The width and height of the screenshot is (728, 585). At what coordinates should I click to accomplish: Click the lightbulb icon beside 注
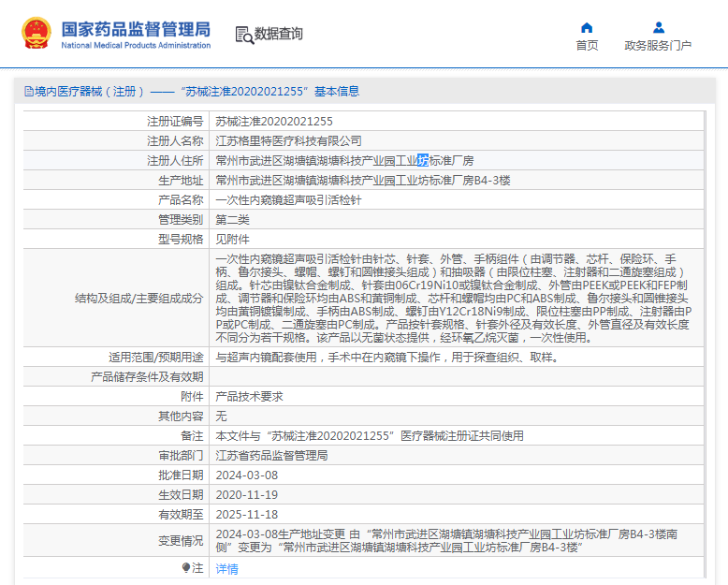(x=186, y=567)
